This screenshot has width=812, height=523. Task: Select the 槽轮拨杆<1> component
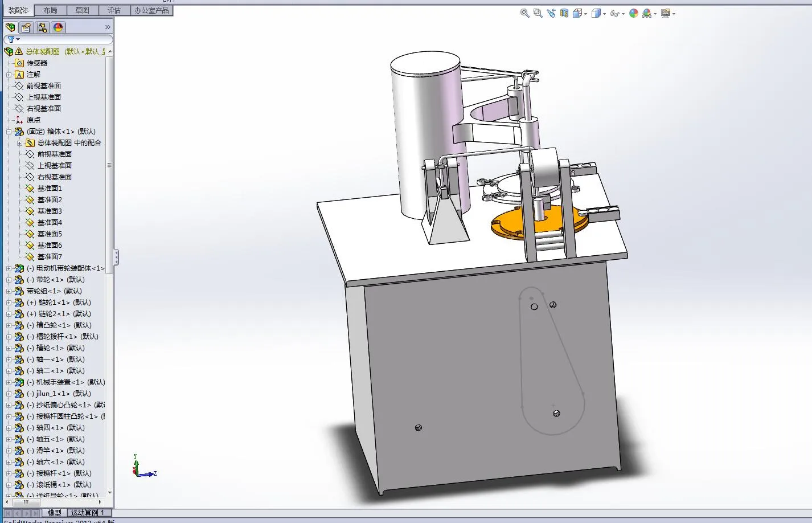(63, 336)
